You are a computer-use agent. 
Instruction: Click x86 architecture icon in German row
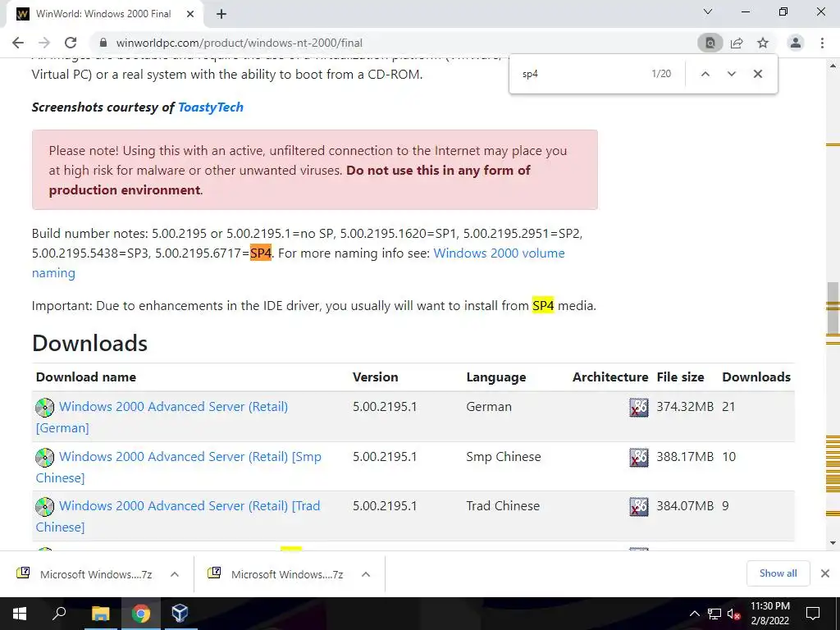pyautogui.click(x=638, y=407)
